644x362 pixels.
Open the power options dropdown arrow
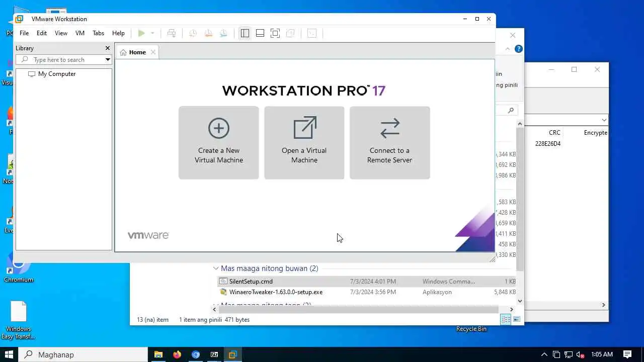point(152,33)
